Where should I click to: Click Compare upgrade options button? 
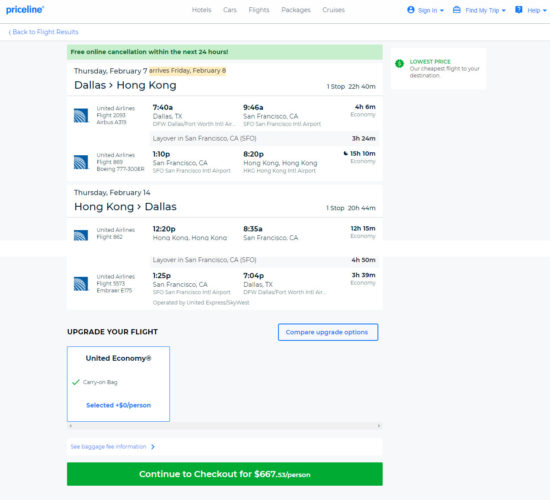(x=328, y=332)
